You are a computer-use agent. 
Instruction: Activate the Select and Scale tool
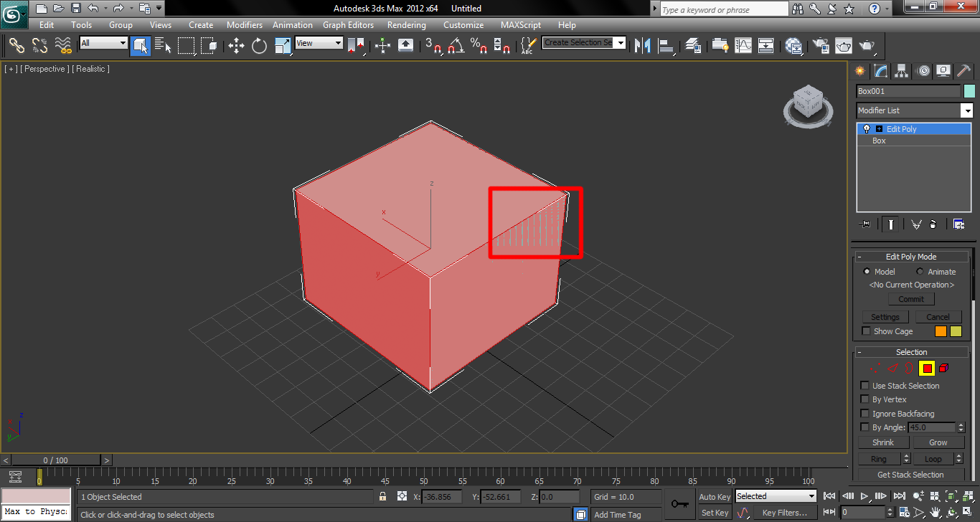click(x=283, y=45)
